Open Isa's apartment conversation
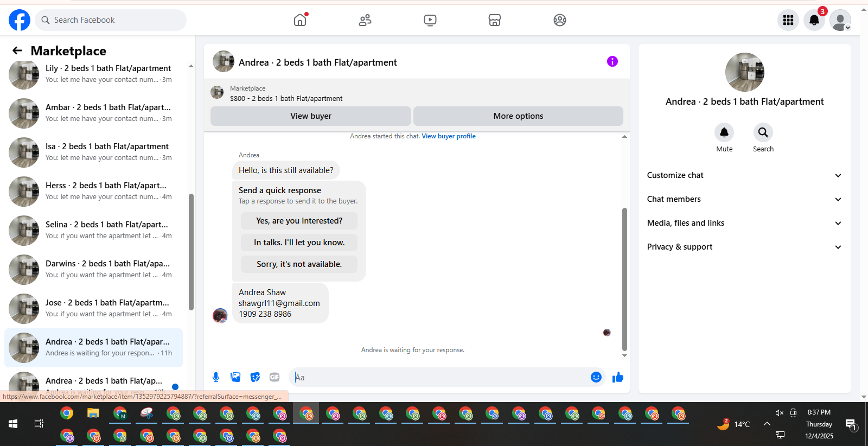Viewport: 868px width, 446px height. 93,152
